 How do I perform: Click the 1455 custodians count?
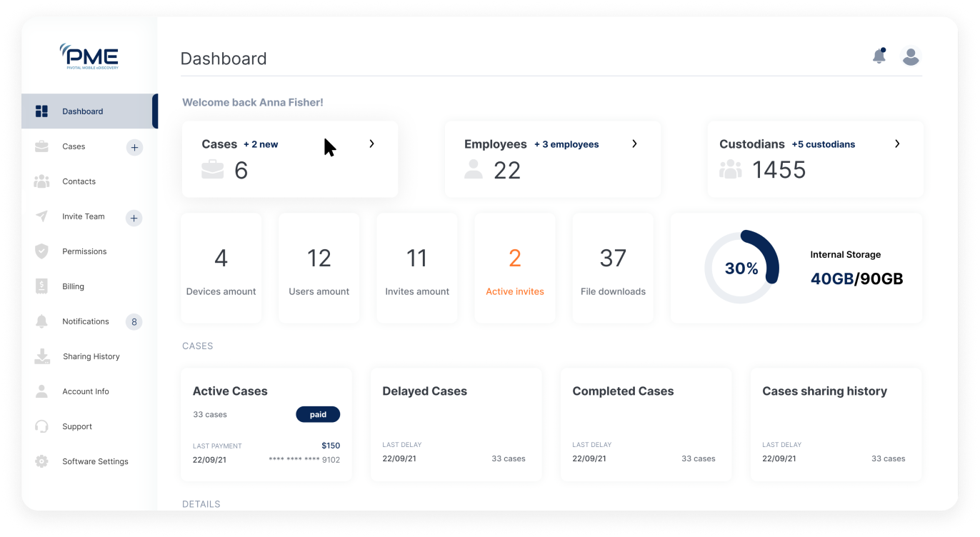pyautogui.click(x=779, y=170)
